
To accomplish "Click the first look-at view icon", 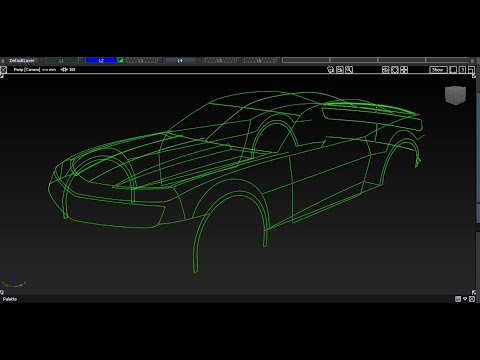I will [386, 69].
